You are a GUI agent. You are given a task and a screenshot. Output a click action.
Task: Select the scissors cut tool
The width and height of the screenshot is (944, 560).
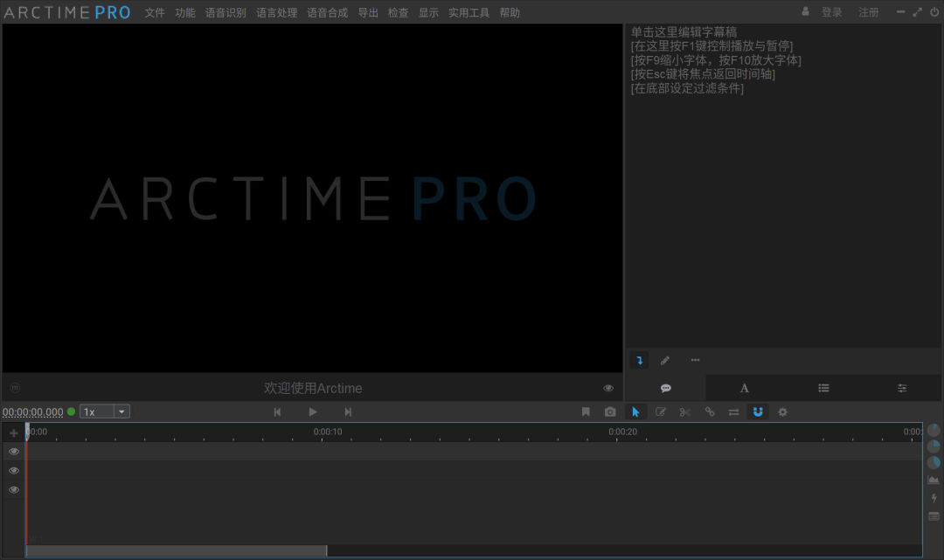point(684,412)
